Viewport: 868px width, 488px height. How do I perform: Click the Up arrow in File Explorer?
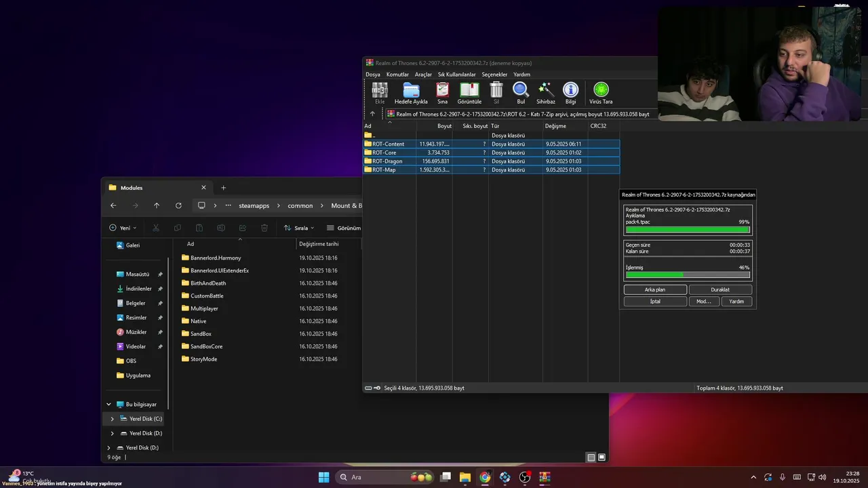[157, 205]
